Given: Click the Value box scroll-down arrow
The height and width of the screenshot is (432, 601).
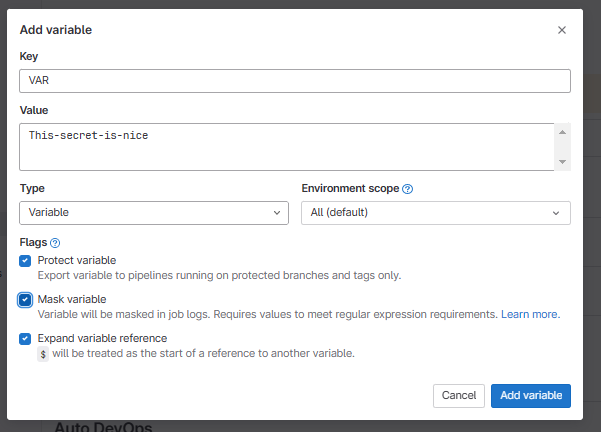Looking at the screenshot, I should [x=563, y=161].
